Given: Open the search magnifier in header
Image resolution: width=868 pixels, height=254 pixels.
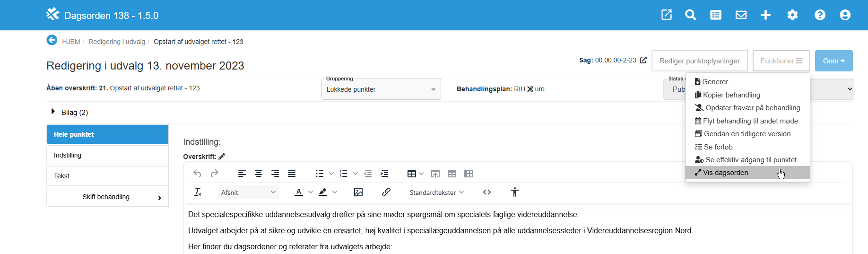Looking at the screenshot, I should [690, 15].
